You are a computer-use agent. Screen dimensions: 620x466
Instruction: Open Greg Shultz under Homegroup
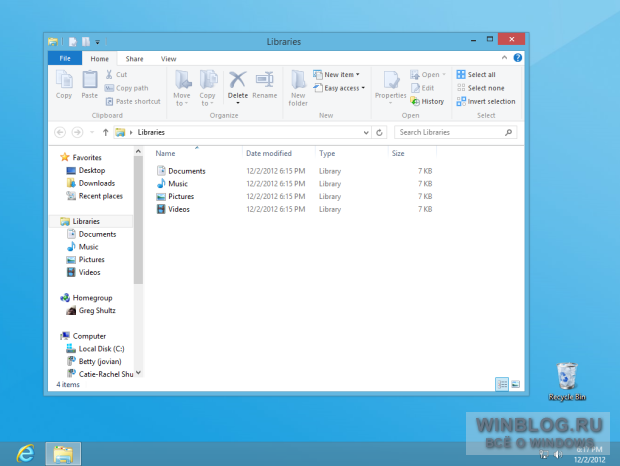tap(91, 310)
